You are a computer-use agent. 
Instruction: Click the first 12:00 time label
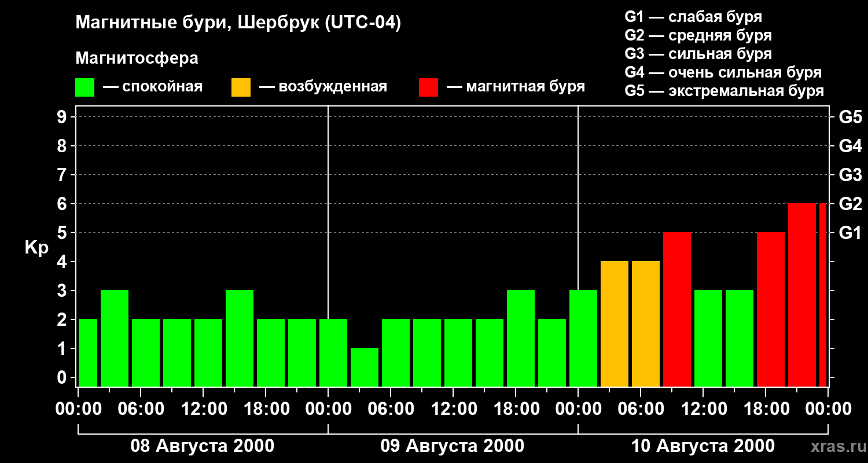click(x=204, y=409)
